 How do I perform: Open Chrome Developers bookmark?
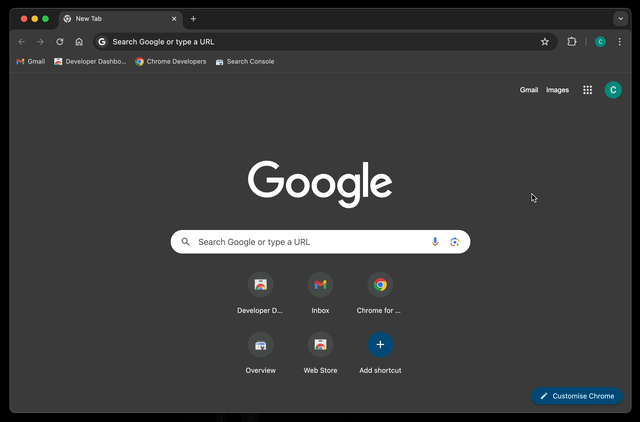[x=171, y=62]
